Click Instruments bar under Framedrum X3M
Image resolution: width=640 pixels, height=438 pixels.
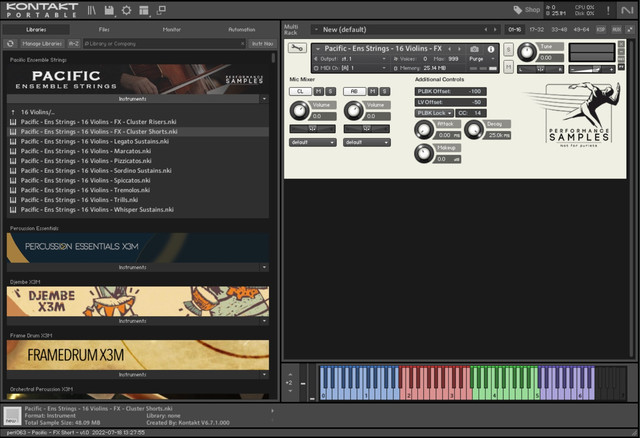[x=133, y=374]
